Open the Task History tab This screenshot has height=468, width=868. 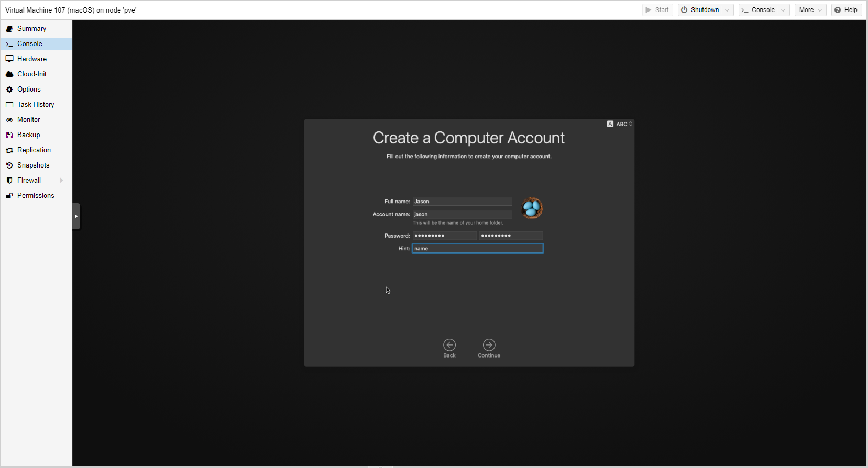36,105
